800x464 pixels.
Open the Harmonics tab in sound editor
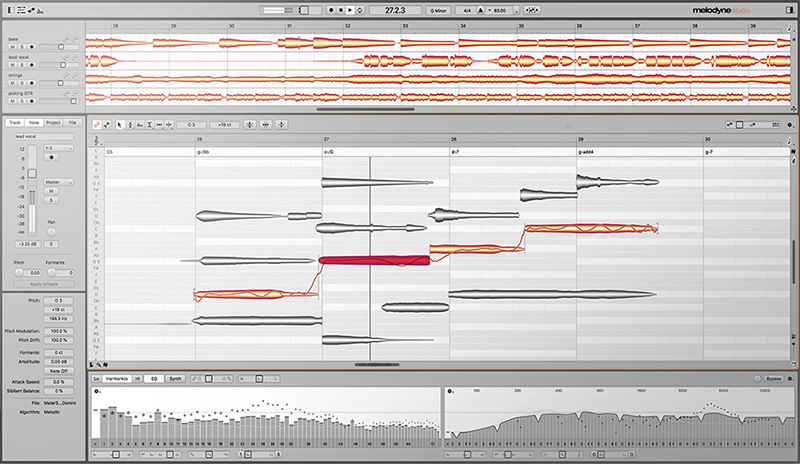click(120, 379)
